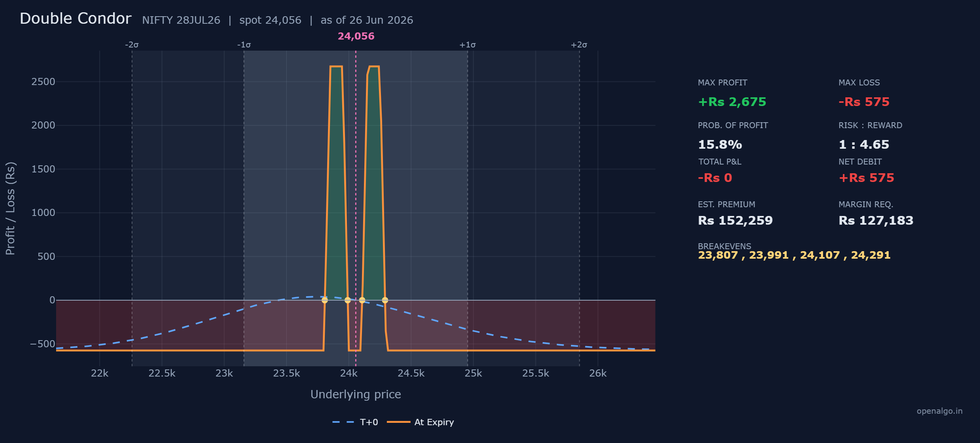Click the 22.5k x-axis tick label
This screenshot has height=443, width=980.
[162, 373]
